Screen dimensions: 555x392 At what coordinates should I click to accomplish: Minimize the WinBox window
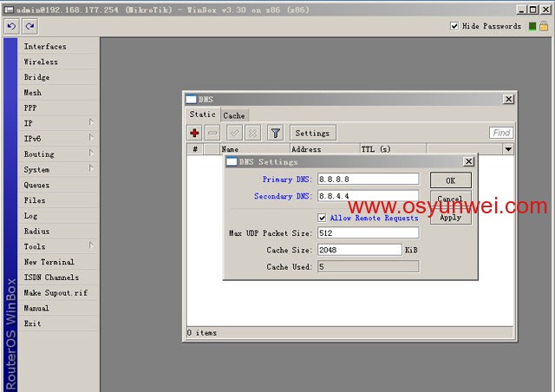point(521,10)
